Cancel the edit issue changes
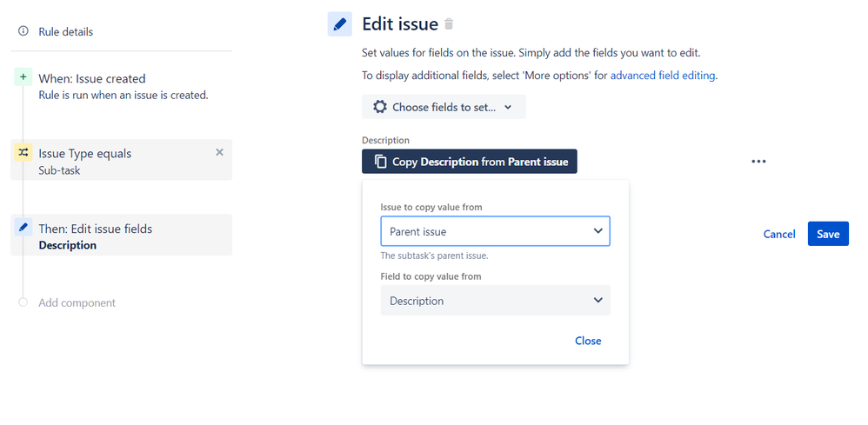 779,234
